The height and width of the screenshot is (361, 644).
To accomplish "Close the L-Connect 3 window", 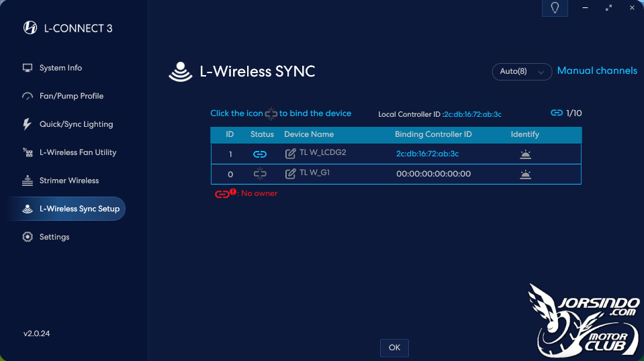I will pos(632,8).
